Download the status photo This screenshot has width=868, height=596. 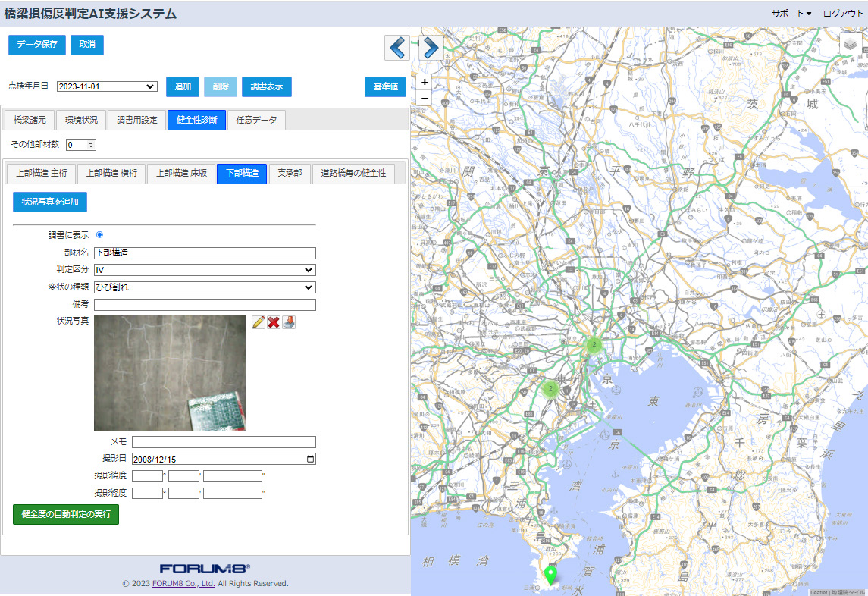[x=288, y=322]
